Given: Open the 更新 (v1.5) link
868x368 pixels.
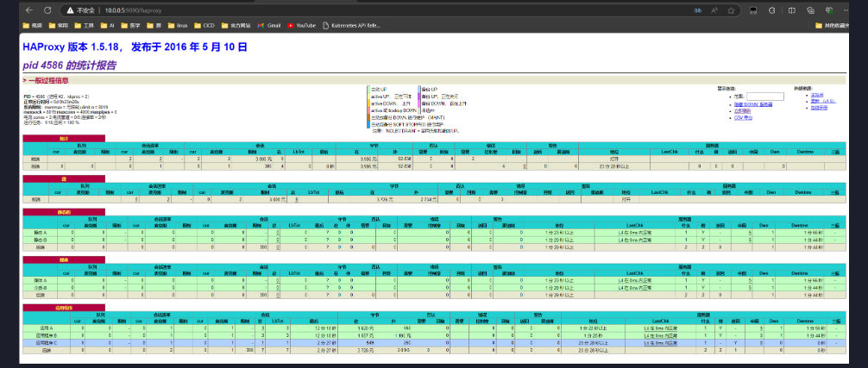Looking at the screenshot, I should pyautogui.click(x=822, y=101).
